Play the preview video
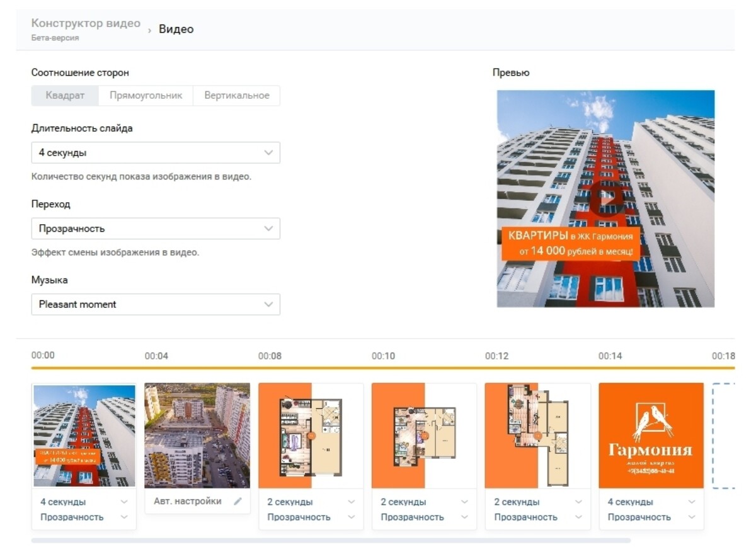 click(606, 199)
